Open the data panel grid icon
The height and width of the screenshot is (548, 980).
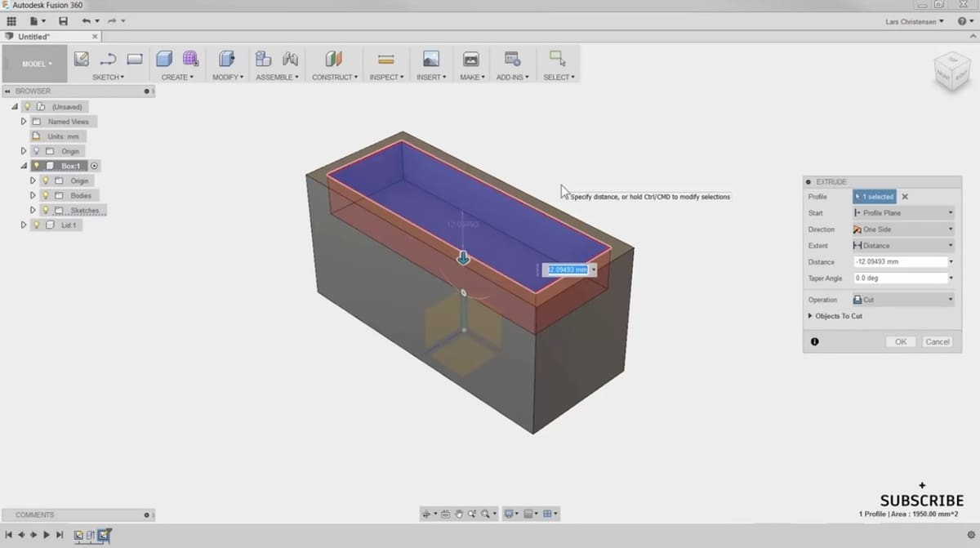coord(11,20)
